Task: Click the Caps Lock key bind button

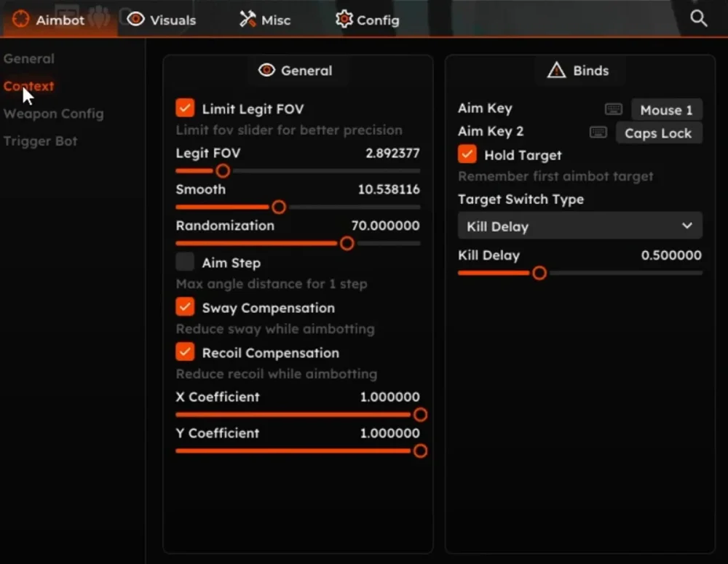Action: tap(658, 133)
